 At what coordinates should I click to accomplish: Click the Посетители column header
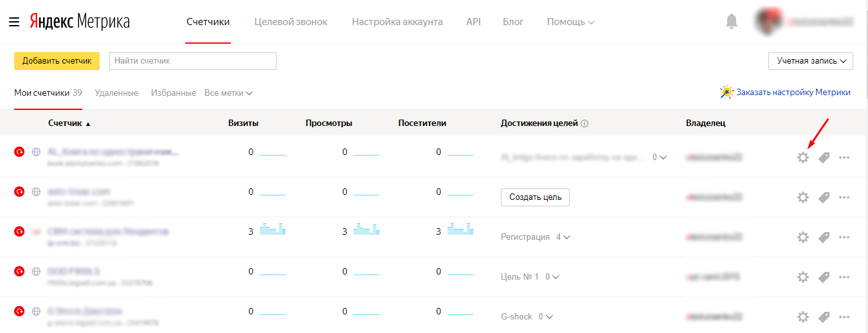pos(422,123)
